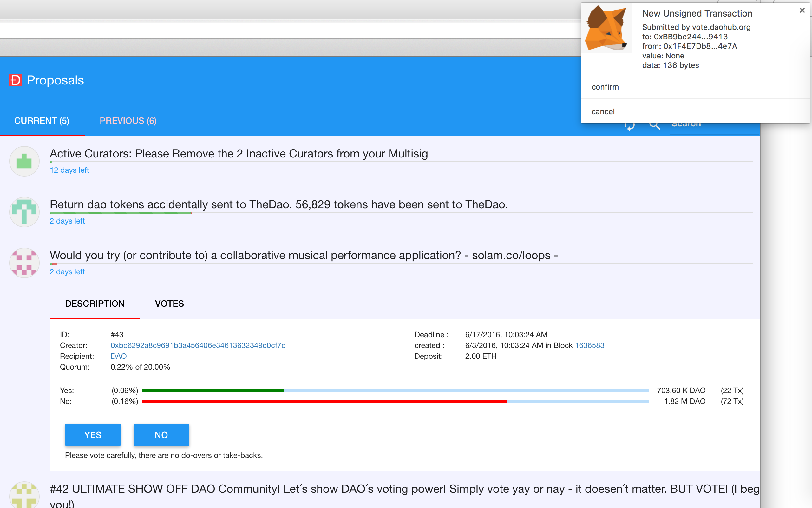Confirm the unsigned transaction
This screenshot has width=812, height=508.
[696, 87]
